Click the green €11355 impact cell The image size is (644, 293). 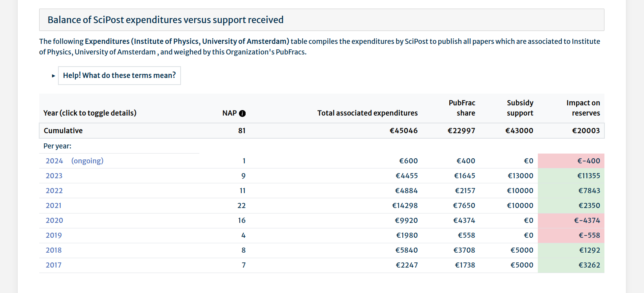tap(571, 176)
